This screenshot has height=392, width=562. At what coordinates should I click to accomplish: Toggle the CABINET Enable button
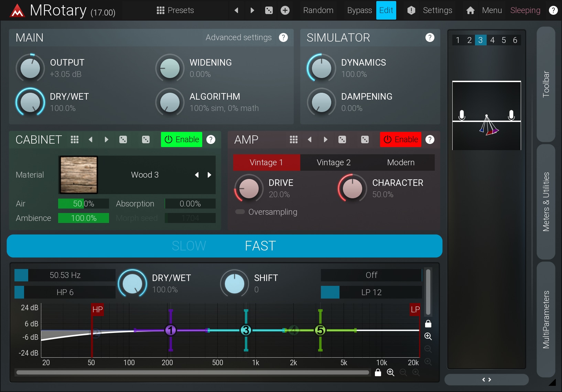click(181, 139)
